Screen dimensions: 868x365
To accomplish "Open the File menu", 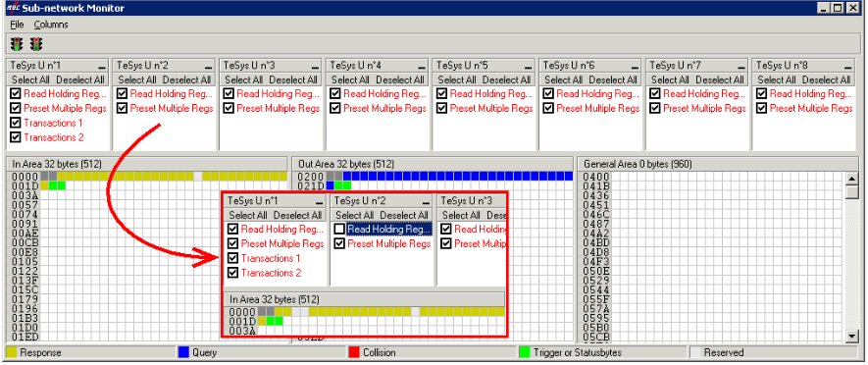I will coord(17,25).
